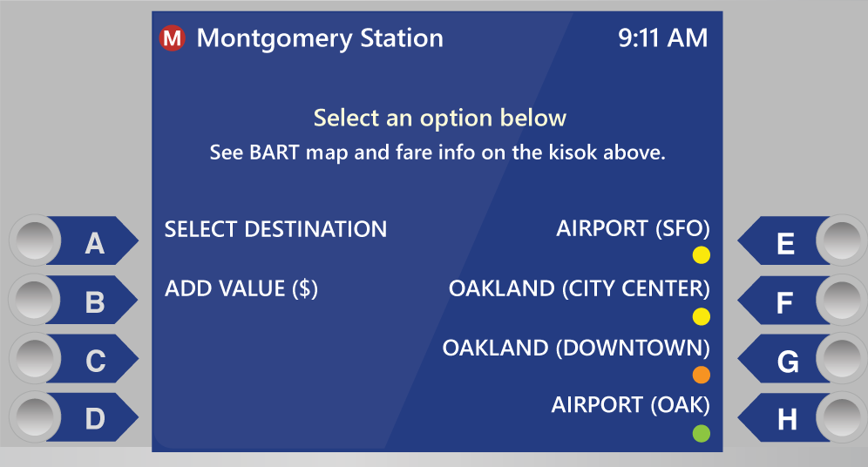Push the round physical button beside D
The width and height of the screenshot is (868, 467).
click(34, 416)
